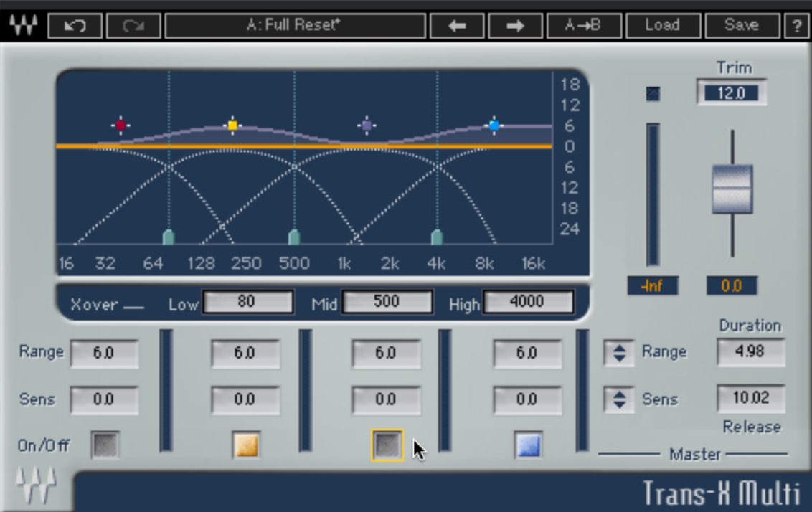Viewport: 812px width, 512px height.
Task: Click the Waves logo in top bar
Action: coord(24,25)
